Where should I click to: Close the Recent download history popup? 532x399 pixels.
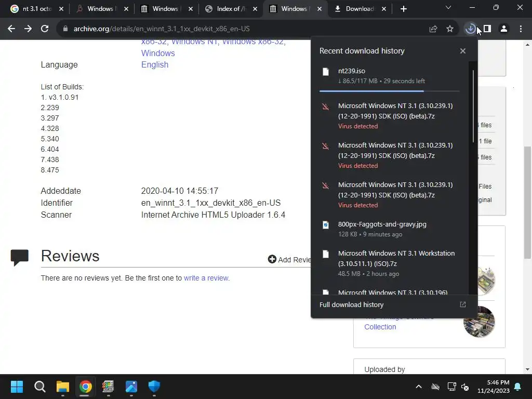(x=463, y=51)
